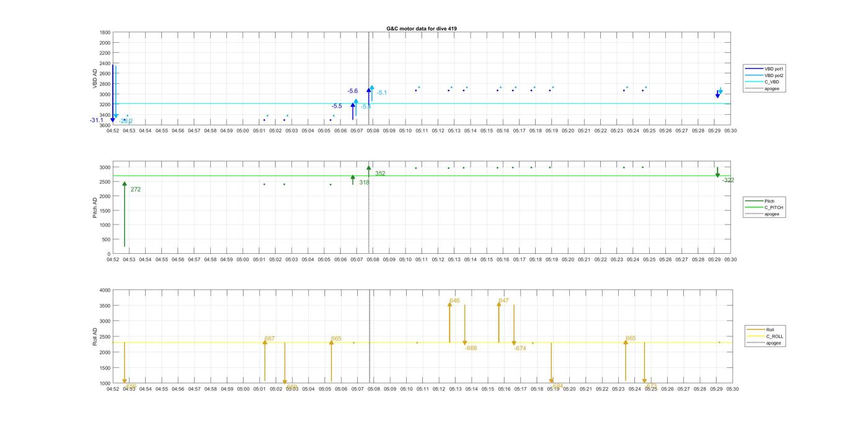Click the '-322' pitch data label
The image size is (868, 430).
[x=728, y=180]
